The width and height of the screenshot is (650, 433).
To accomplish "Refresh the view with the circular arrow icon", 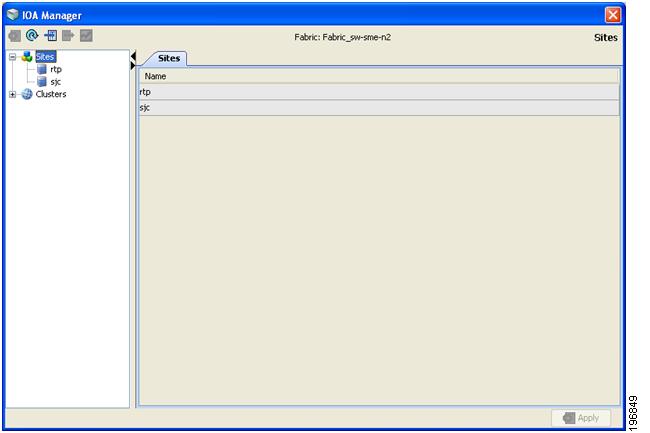I will click(x=32, y=36).
